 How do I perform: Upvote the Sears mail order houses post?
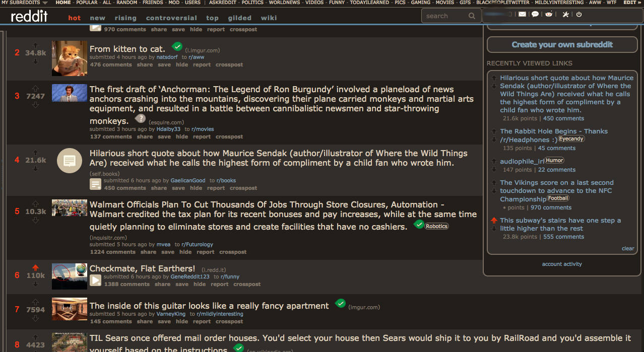[x=35, y=337]
